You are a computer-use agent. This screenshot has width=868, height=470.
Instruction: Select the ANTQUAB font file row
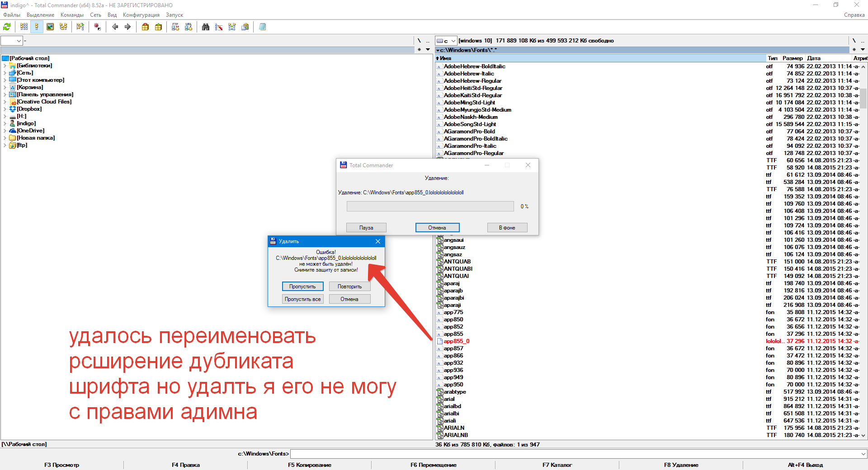pyautogui.click(x=647, y=262)
